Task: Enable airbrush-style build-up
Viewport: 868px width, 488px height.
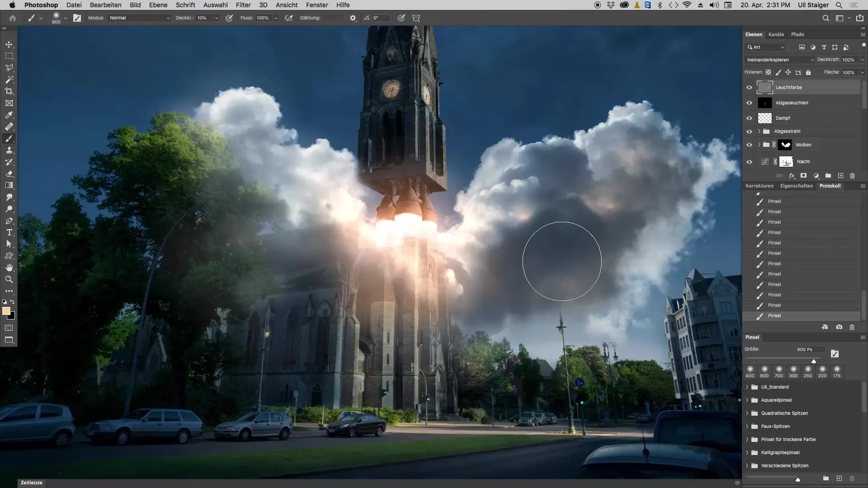Action: (289, 18)
